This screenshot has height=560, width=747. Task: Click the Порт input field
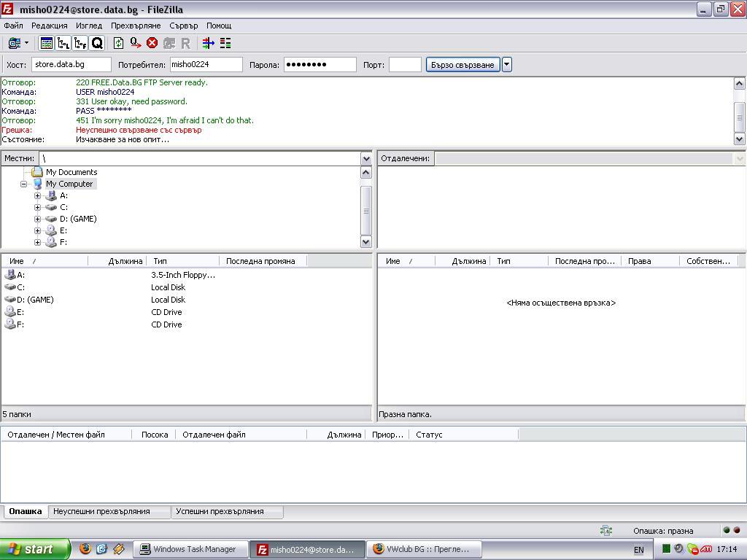[405, 64]
